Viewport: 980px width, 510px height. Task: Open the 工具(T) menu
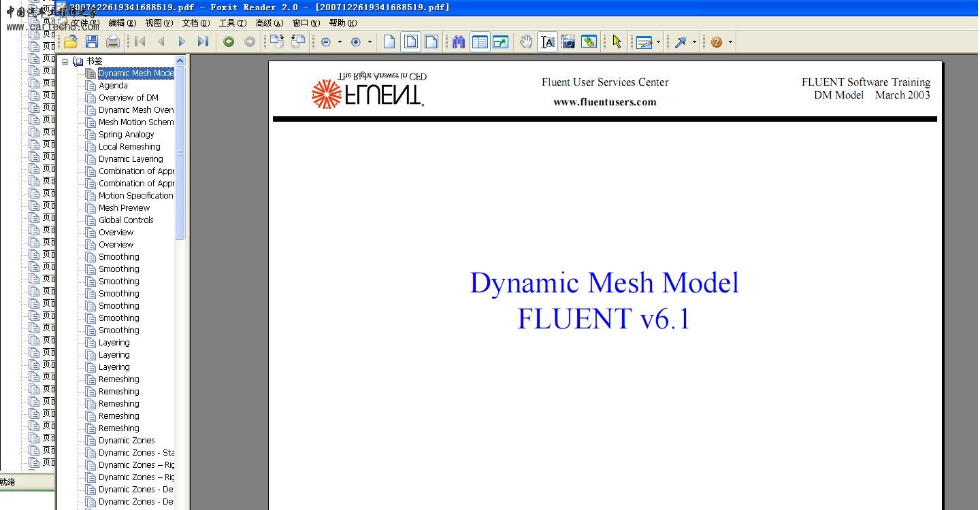tap(233, 23)
